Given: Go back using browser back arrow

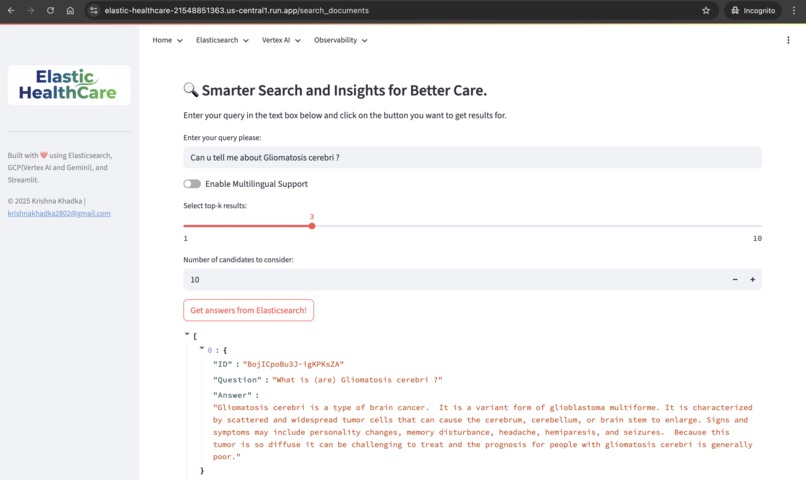Looking at the screenshot, I should coord(11,10).
